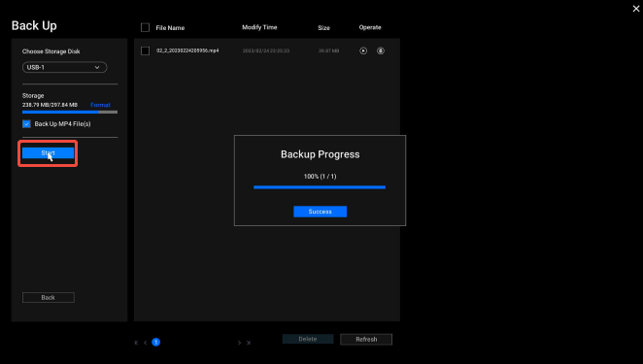Check the 02_2 mp4 file checkbox
This screenshot has width=643, height=364.
point(145,50)
